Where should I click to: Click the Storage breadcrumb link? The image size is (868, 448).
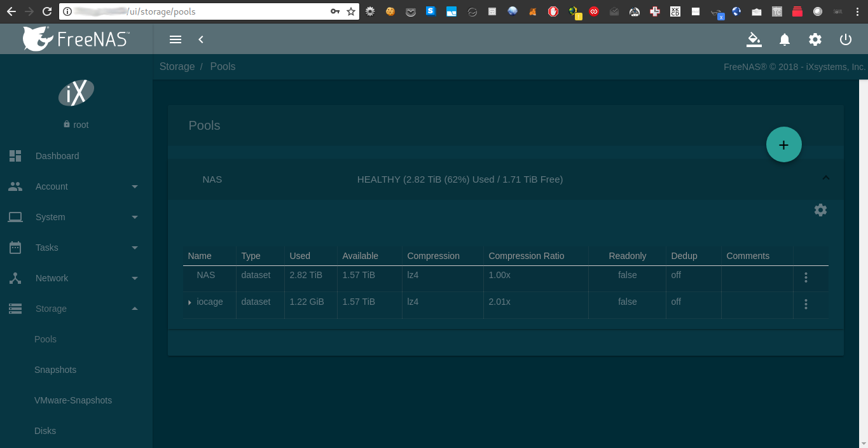pyautogui.click(x=177, y=67)
